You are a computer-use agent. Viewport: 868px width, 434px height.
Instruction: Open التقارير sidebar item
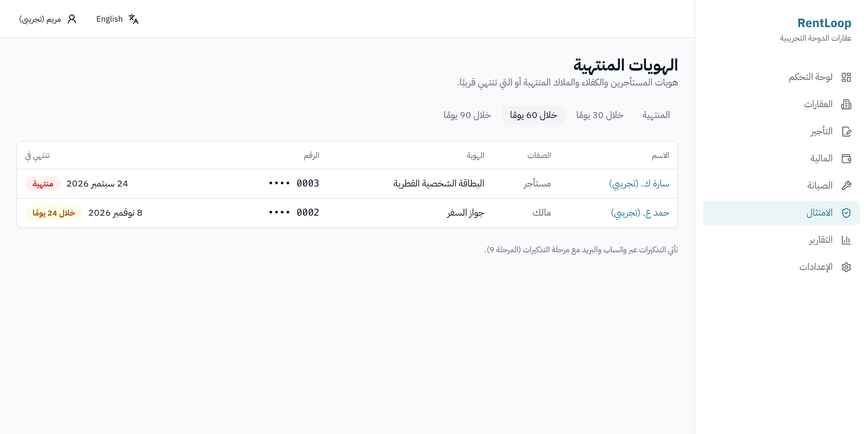click(781, 240)
